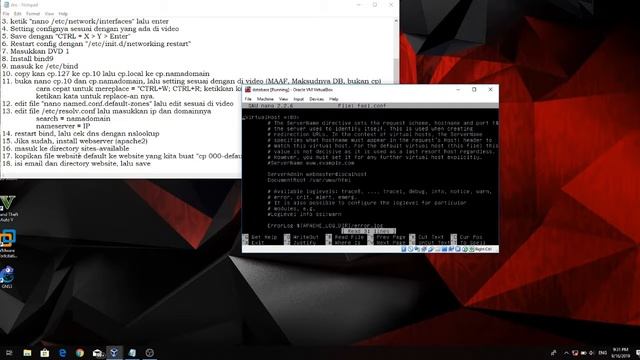Open the Input menu in VirtualBox window

click(298, 99)
